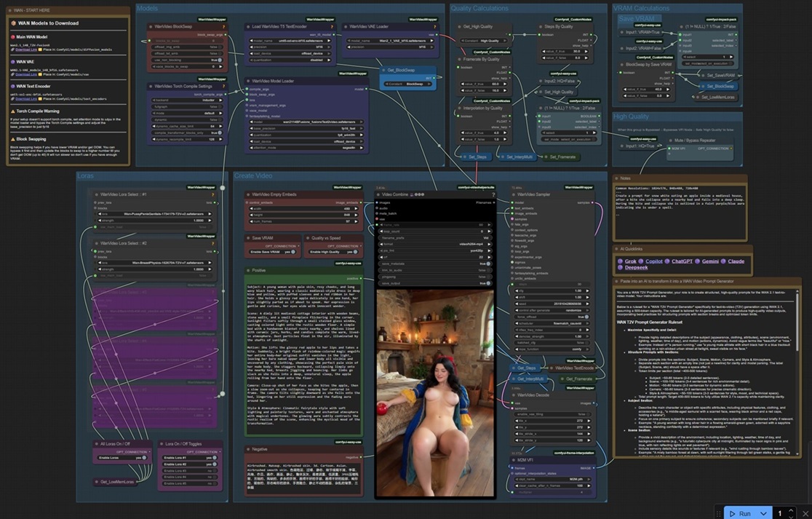Expand the dropdown arrow next to the Run button
Screen dimensions: 812x519
pyautogui.click(x=763, y=513)
